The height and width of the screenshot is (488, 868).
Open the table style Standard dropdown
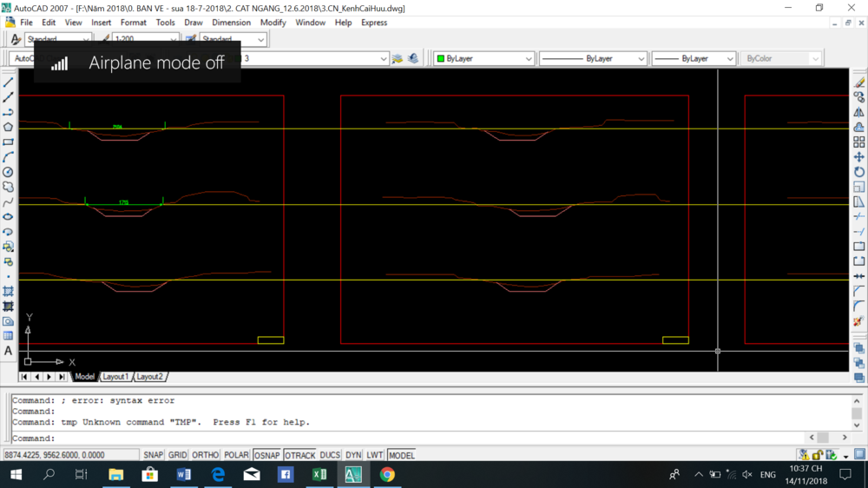point(260,39)
